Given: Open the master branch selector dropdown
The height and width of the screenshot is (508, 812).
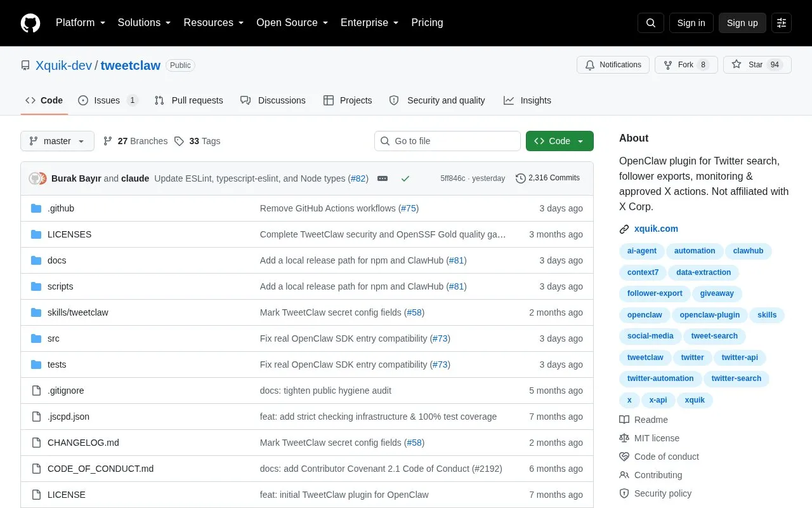Looking at the screenshot, I should pyautogui.click(x=57, y=141).
